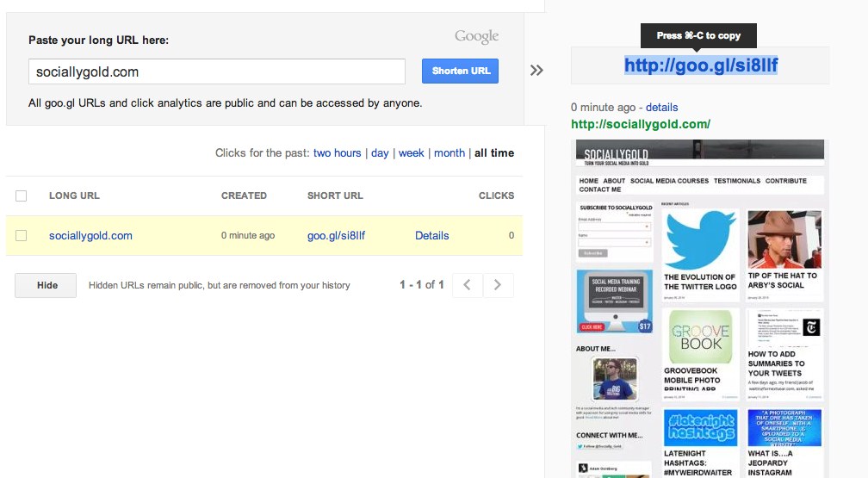Show clicks for the past two hours
The height and width of the screenshot is (478, 868).
coord(338,152)
